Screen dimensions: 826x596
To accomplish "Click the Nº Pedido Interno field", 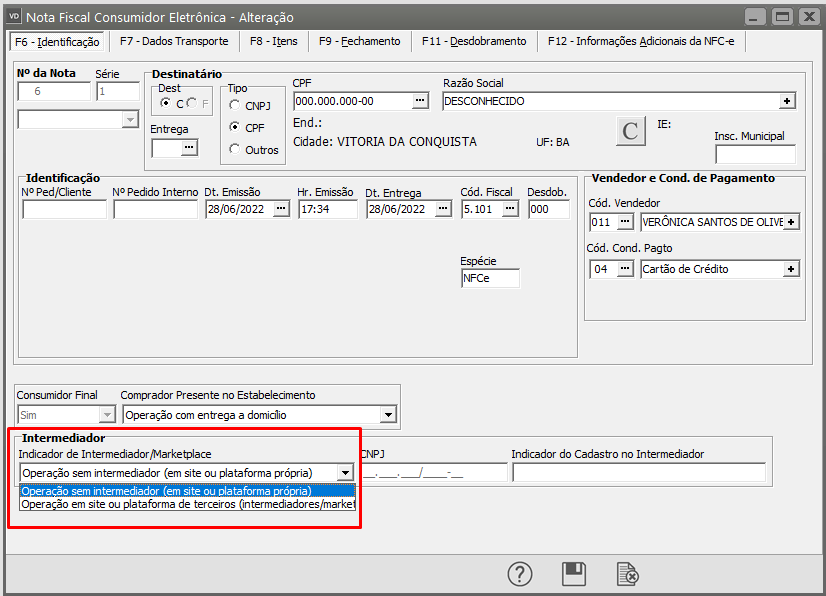I will pos(155,209).
